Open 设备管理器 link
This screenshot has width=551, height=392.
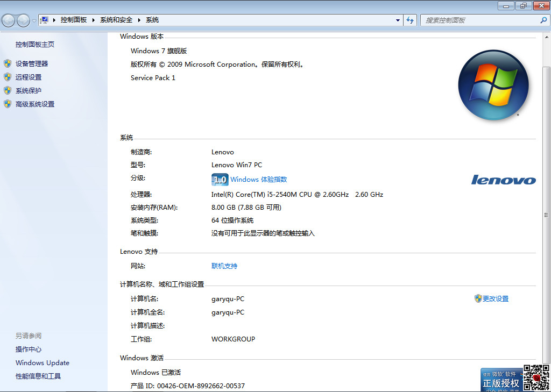point(32,63)
